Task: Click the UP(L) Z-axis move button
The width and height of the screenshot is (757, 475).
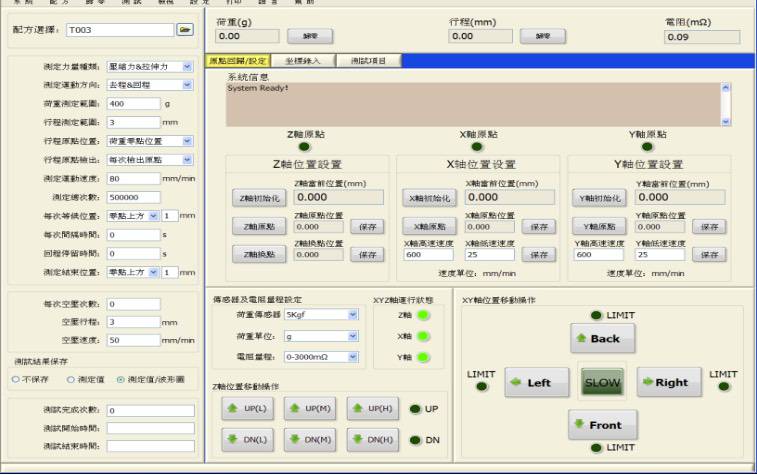Action: click(x=248, y=408)
